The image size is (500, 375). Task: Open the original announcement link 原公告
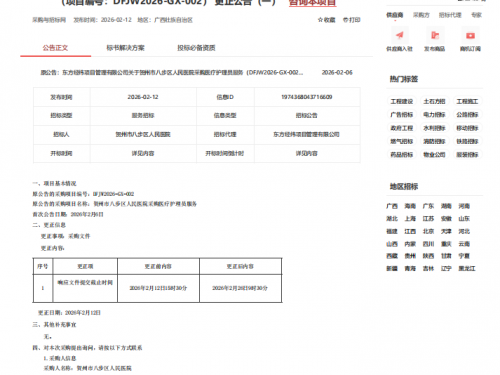(172, 73)
